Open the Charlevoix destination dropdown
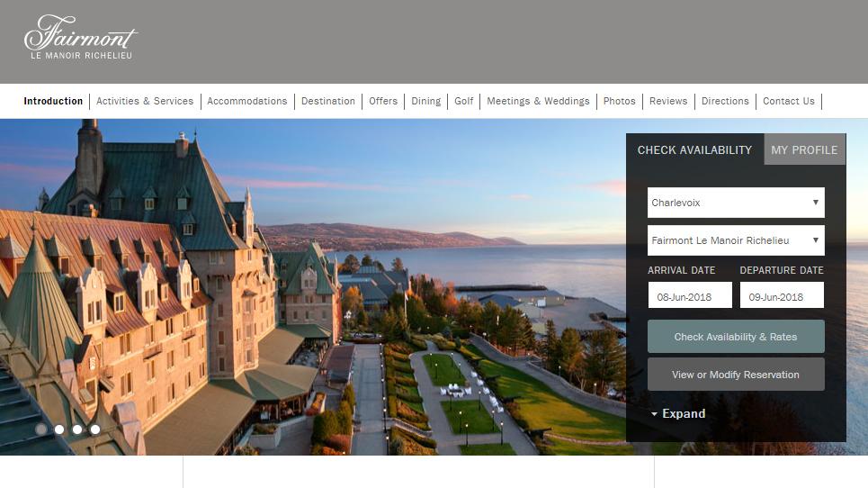Screen dimensions: 868x488 coord(735,203)
